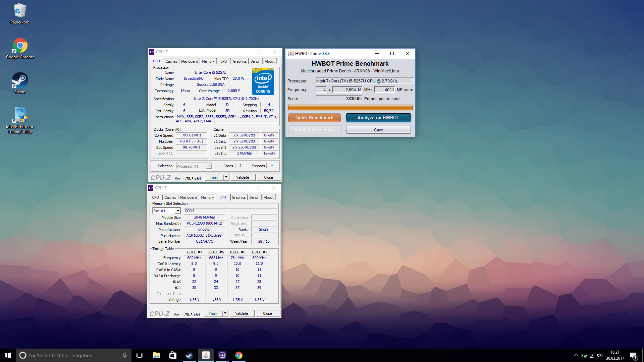Click the lower CPU-Z window title icon
This screenshot has width=644, height=362.
pyautogui.click(x=151, y=188)
